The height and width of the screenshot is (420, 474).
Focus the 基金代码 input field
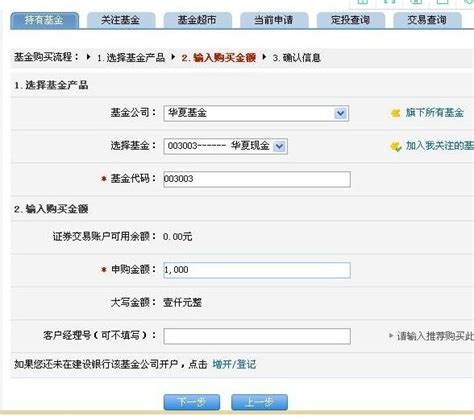[x=257, y=179]
